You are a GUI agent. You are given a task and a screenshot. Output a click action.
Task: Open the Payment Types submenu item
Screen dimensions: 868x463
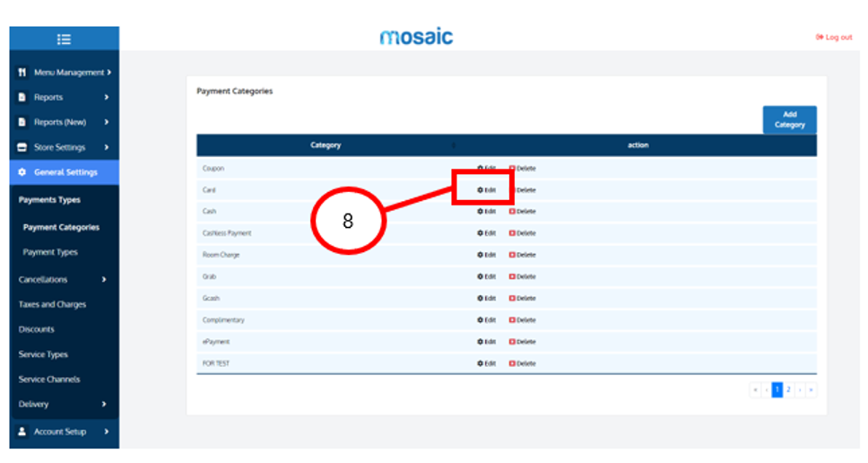(50, 252)
